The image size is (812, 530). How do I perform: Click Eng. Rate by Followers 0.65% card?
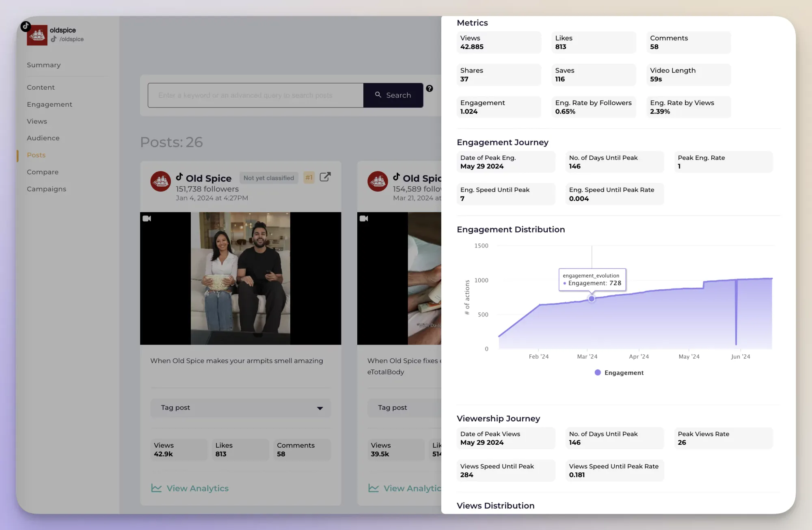594,107
